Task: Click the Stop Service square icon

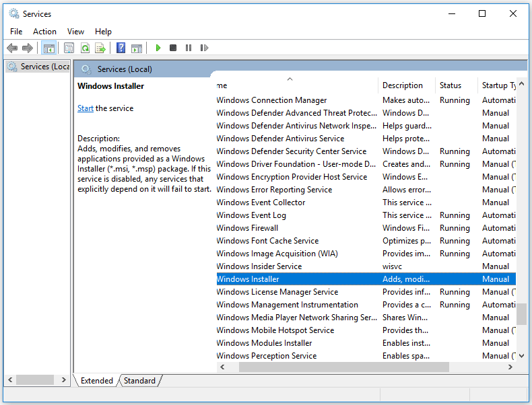Action: (173, 48)
